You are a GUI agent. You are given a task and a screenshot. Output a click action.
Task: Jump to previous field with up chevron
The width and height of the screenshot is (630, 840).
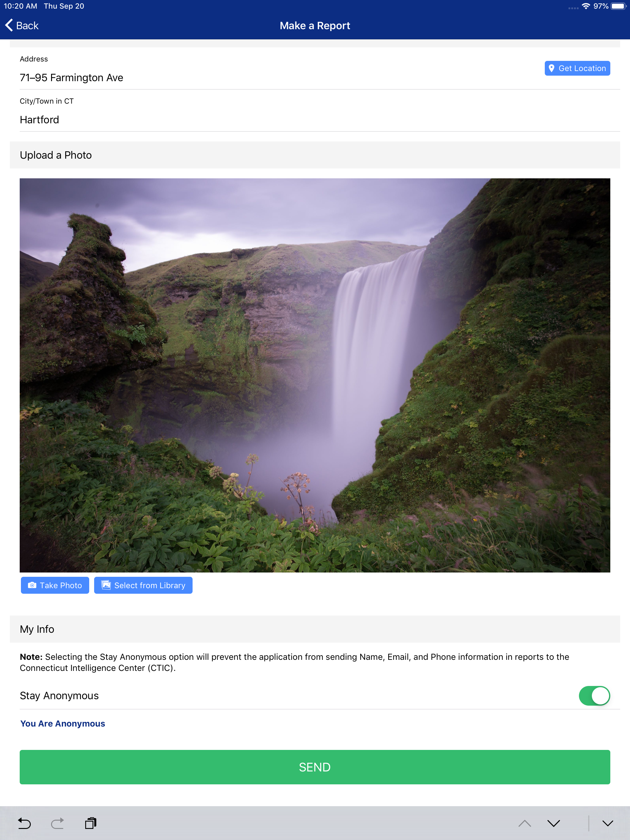(525, 823)
